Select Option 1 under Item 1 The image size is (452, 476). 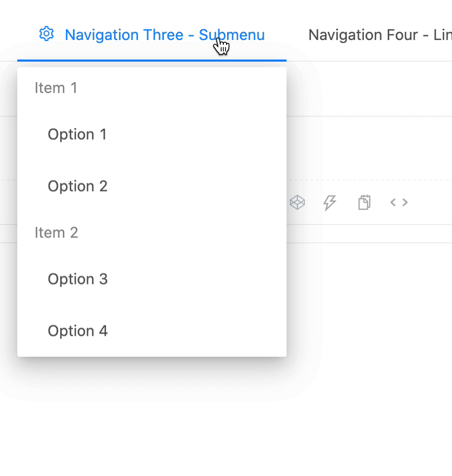click(77, 134)
